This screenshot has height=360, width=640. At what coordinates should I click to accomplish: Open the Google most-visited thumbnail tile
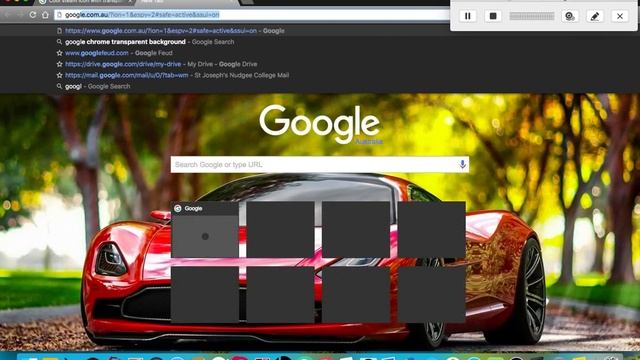pyautogui.click(x=205, y=229)
